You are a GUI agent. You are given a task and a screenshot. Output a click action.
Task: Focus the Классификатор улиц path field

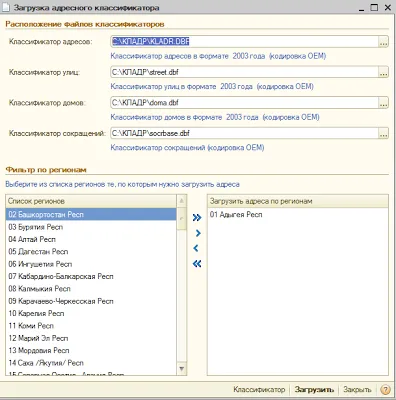[244, 72]
